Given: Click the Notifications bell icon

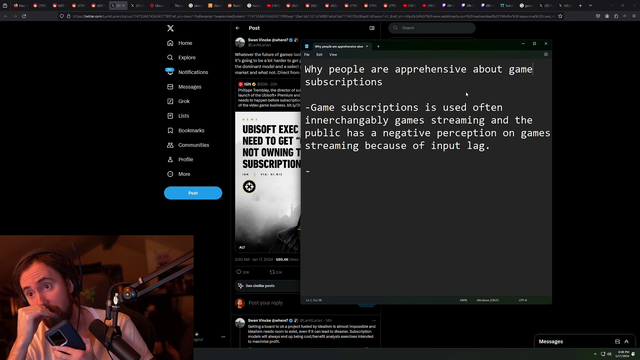Looking at the screenshot, I should [170, 72].
